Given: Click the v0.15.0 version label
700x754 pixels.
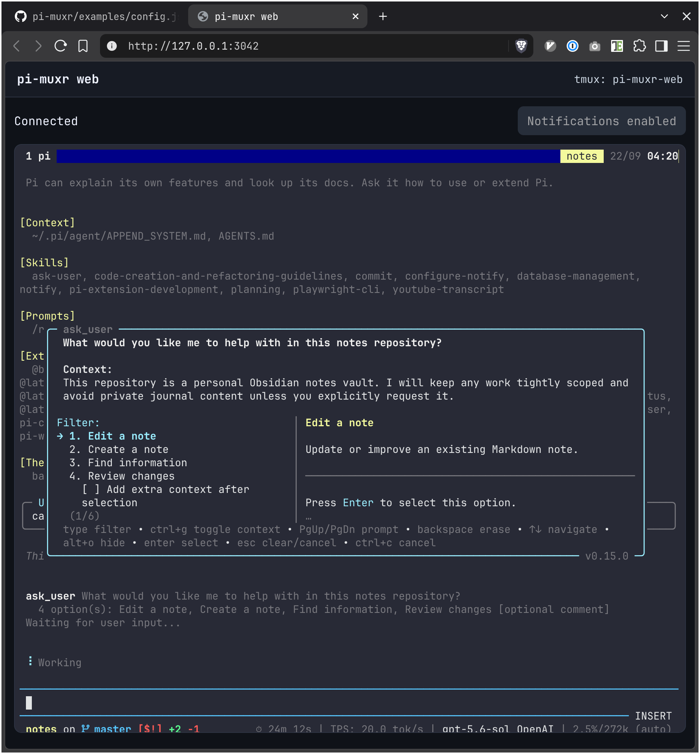Looking at the screenshot, I should 607,556.
